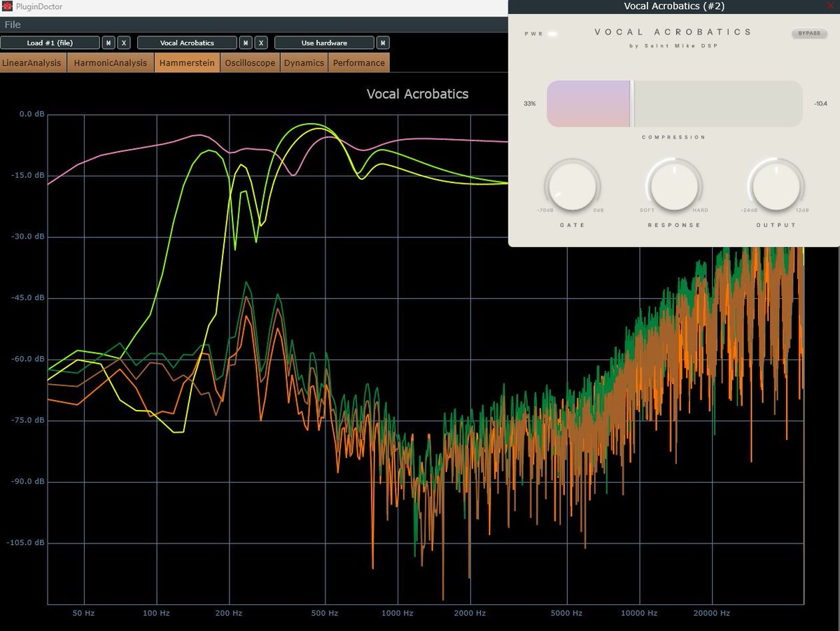840x631 pixels.
Task: Click the 33% compression value
Action: [x=530, y=104]
